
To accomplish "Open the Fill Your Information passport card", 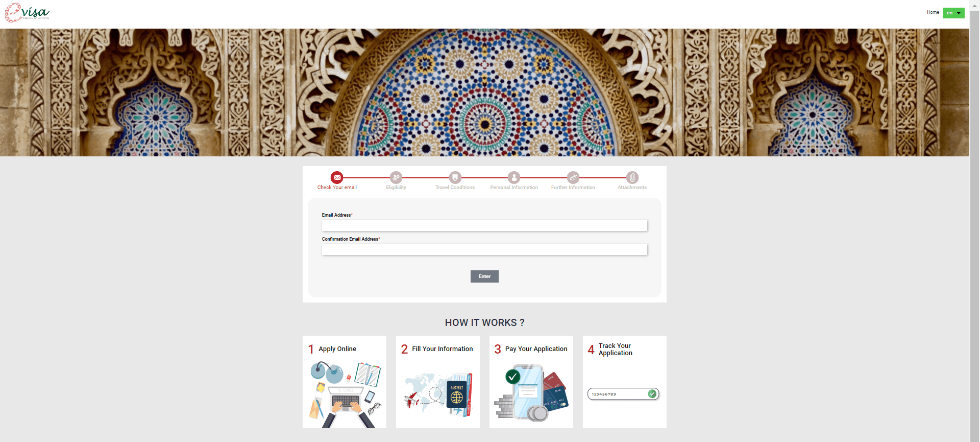I will (x=438, y=382).
